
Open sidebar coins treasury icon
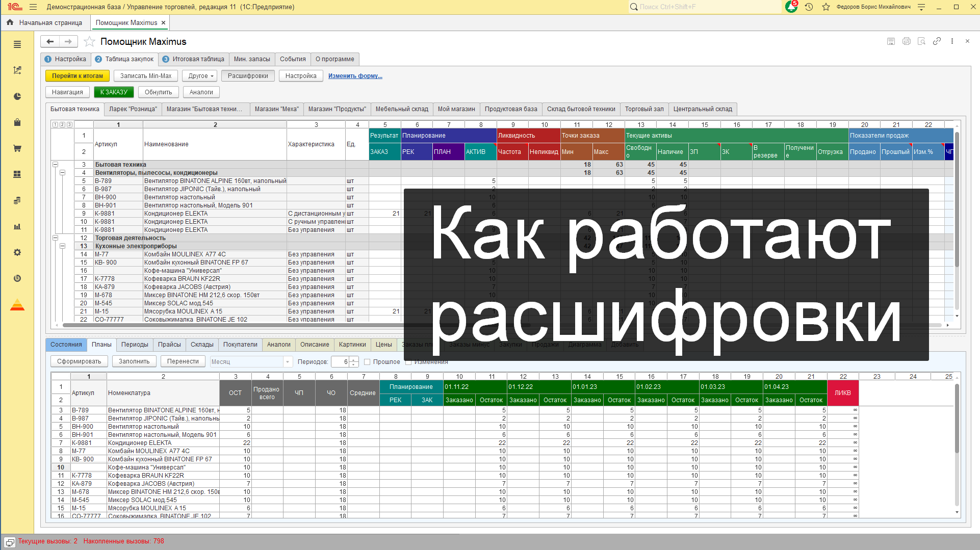pos(17,200)
